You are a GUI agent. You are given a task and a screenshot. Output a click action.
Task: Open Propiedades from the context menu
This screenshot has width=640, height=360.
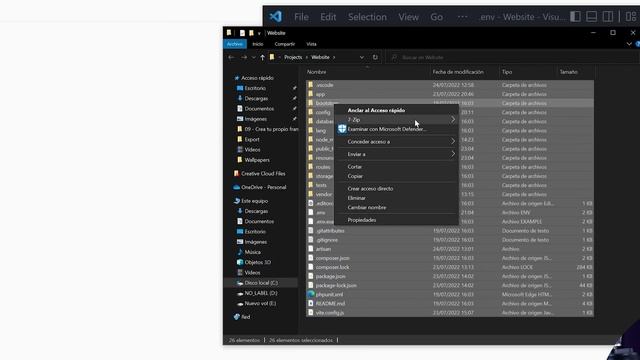tap(396, 220)
